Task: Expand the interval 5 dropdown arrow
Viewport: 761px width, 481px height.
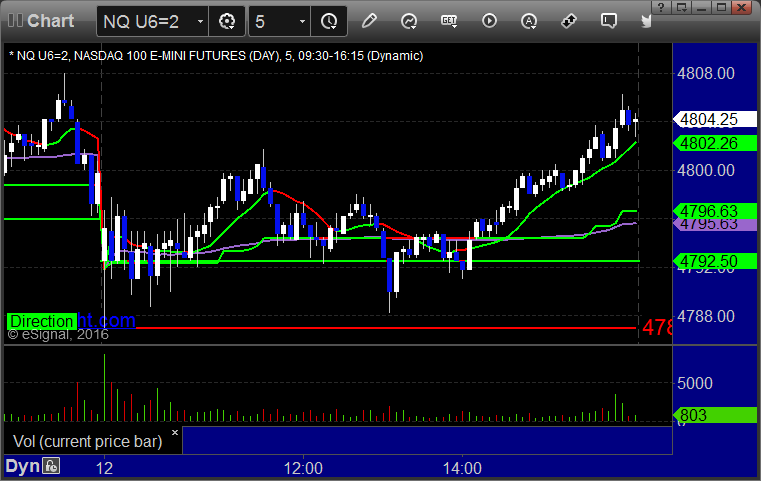Action: 302,21
